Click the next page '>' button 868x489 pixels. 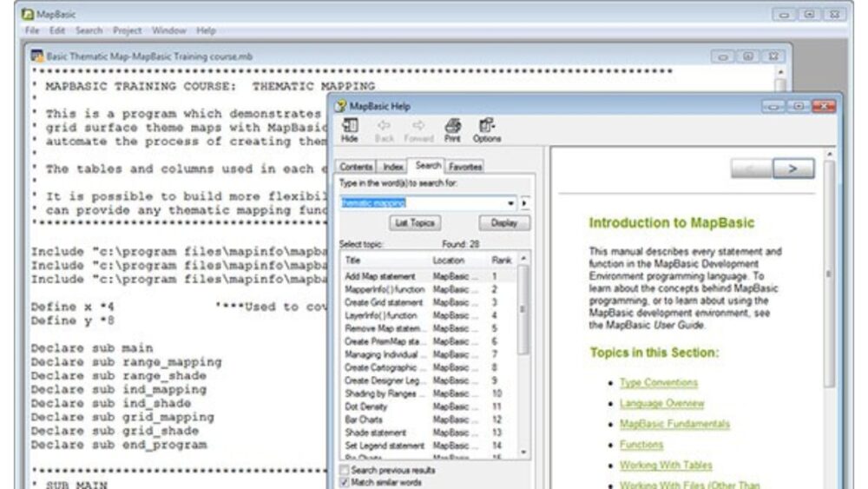click(x=792, y=169)
